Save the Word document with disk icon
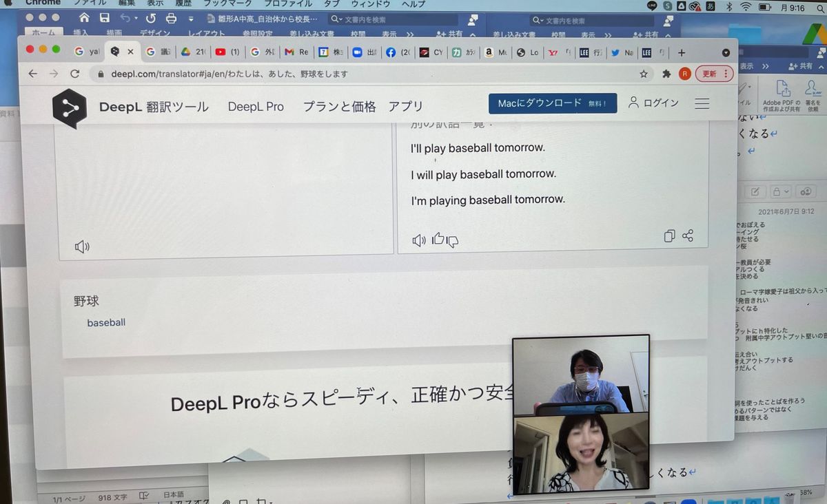827x504 pixels. 105,18
